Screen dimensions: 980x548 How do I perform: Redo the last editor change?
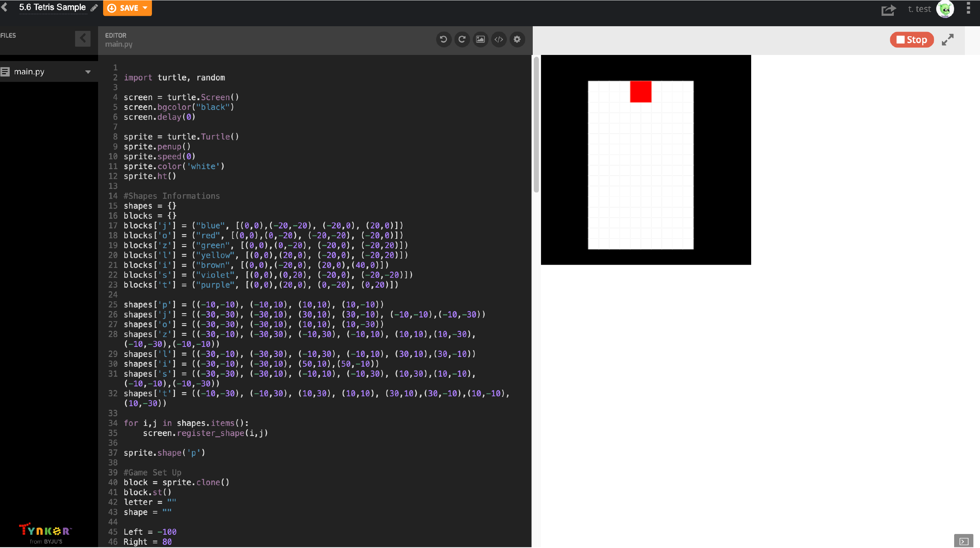click(x=462, y=39)
